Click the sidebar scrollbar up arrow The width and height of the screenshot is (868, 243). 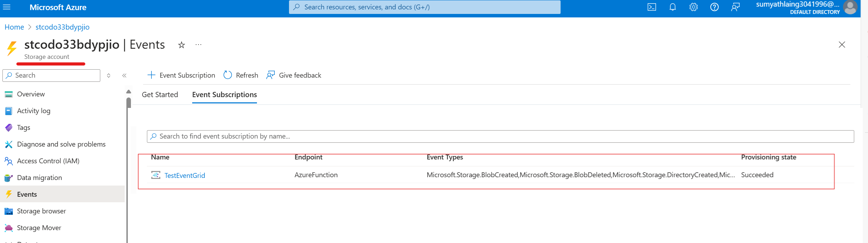pyautogui.click(x=128, y=92)
